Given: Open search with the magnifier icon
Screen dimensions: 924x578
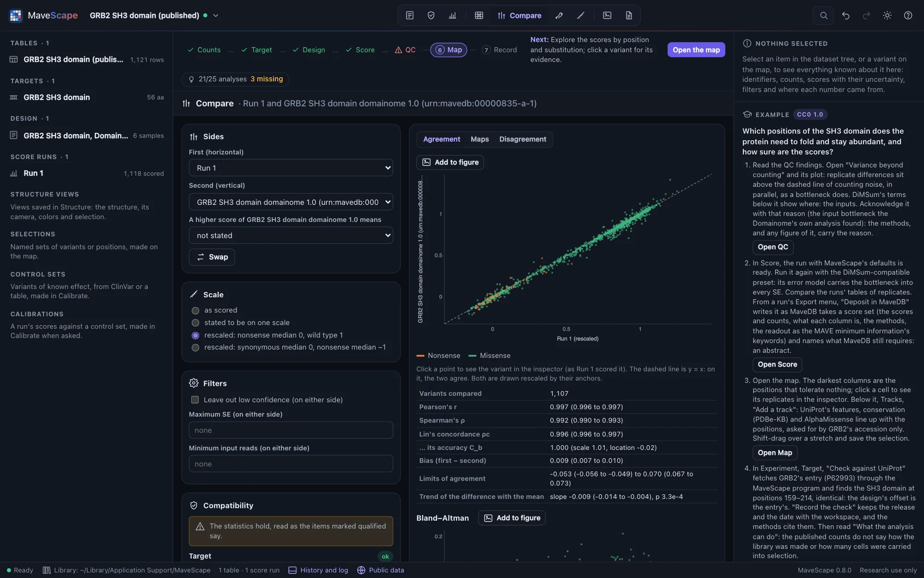Looking at the screenshot, I should (823, 15).
